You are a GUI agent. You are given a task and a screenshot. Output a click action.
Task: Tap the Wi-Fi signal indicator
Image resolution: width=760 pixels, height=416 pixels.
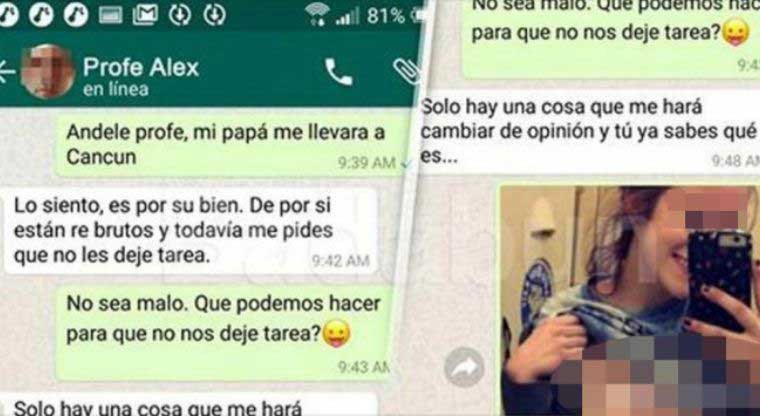coord(317,14)
